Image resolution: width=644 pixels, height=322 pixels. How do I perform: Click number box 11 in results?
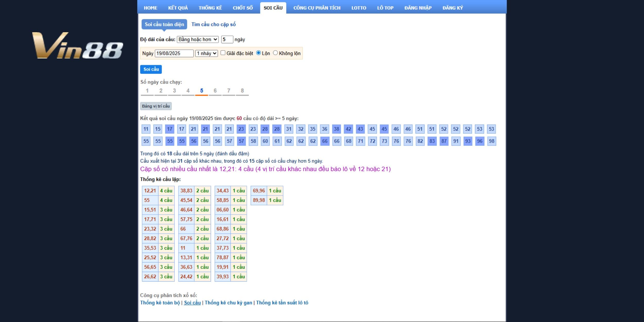[146, 129]
